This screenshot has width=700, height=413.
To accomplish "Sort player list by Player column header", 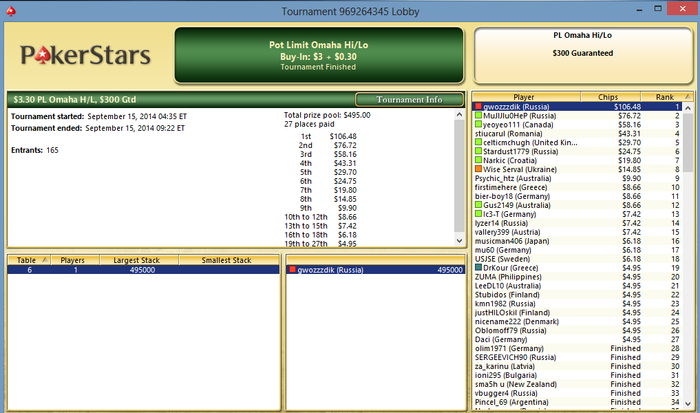I will click(526, 97).
